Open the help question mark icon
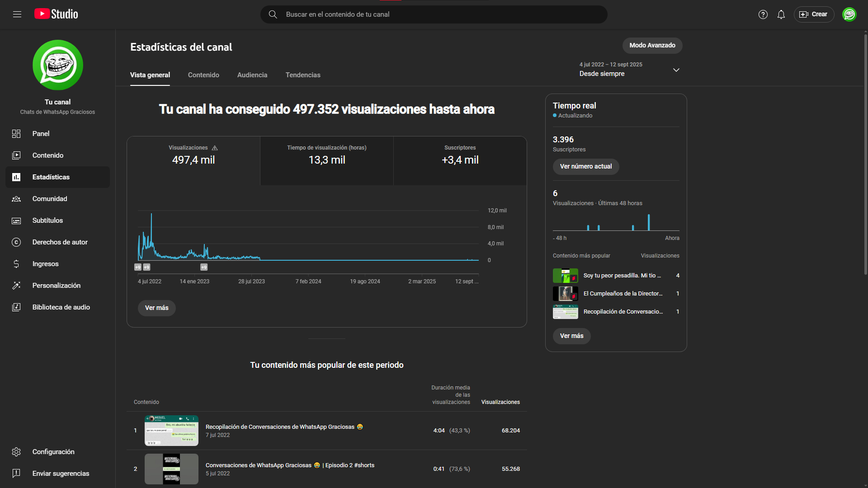Screen dimensions: 868x488 click(763, 14)
